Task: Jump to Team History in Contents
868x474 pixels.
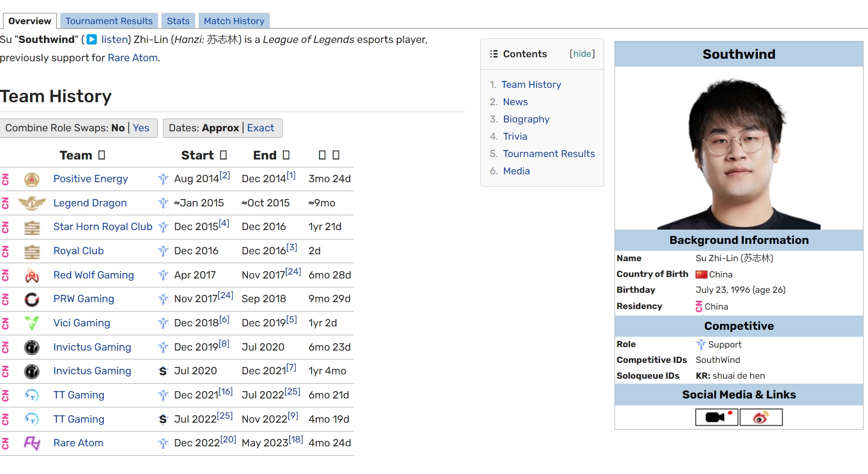Action: (x=531, y=85)
